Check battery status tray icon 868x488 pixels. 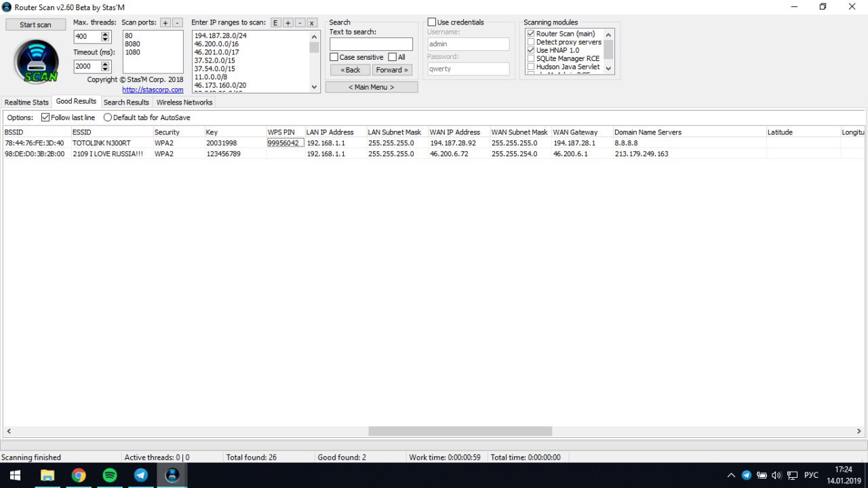tap(762, 475)
